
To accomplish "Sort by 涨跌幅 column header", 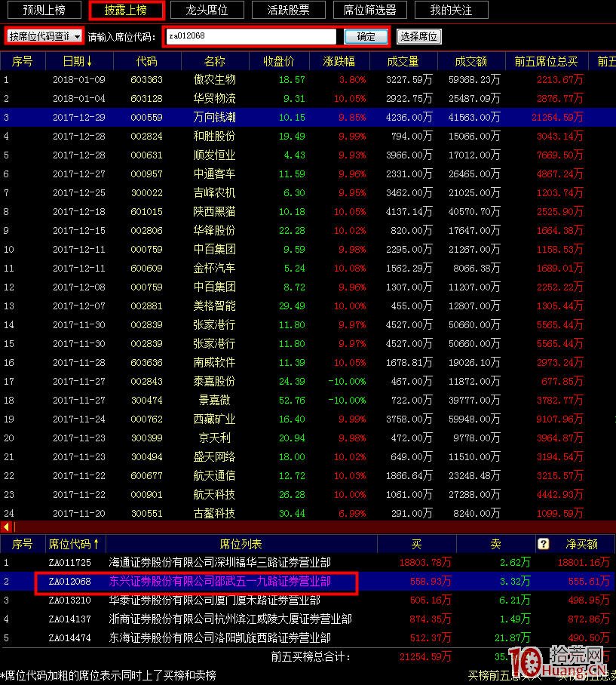I will (x=339, y=61).
